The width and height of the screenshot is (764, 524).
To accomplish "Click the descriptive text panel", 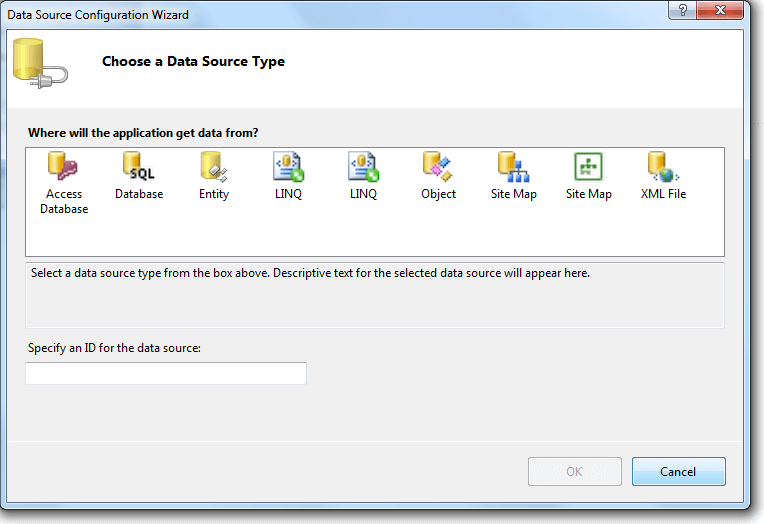I will coord(375,295).
